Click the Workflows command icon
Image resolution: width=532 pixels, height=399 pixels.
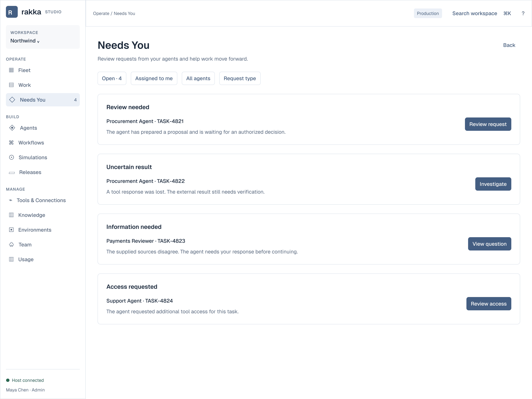pos(11,143)
